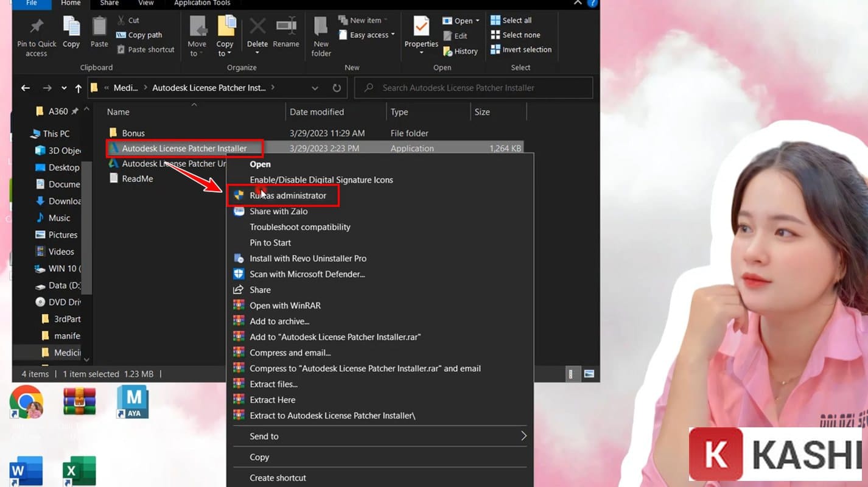Choose Run as administrator from context menu
868x487 pixels.
pos(287,195)
